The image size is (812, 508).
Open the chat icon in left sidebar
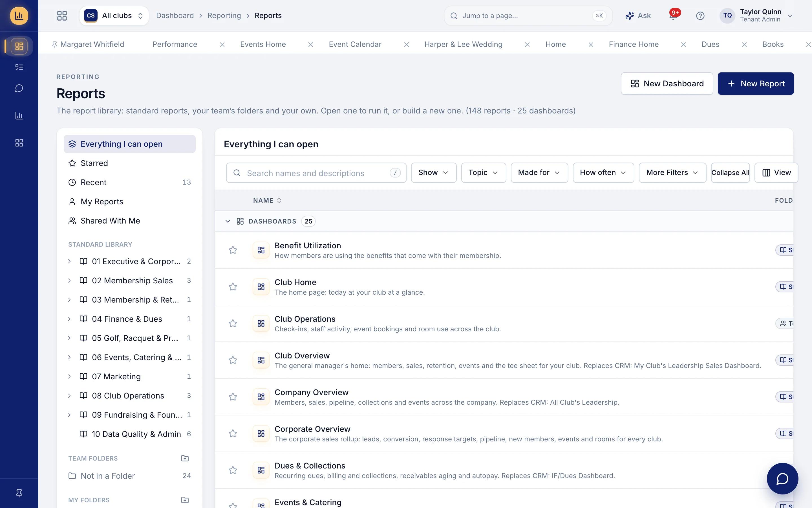(x=19, y=88)
